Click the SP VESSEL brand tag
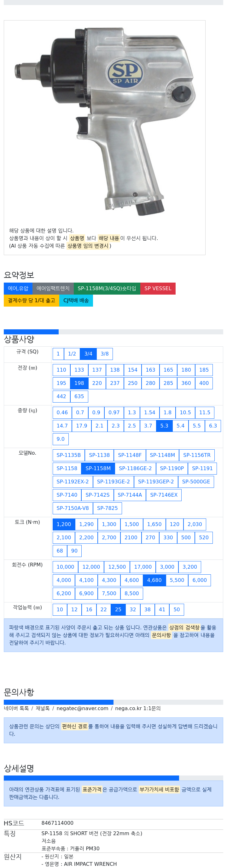Image resolution: width=227 pixels, height=868 pixels. click(158, 288)
